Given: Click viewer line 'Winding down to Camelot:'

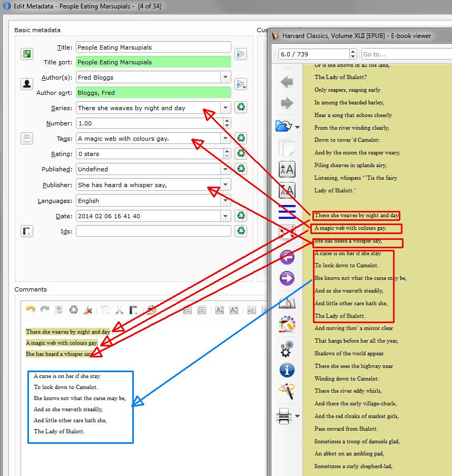Looking at the screenshot, I should (347, 378).
